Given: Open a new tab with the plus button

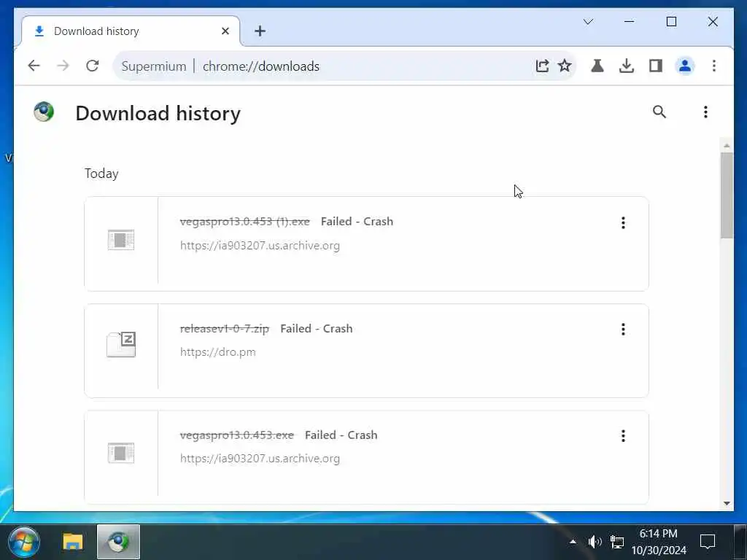Looking at the screenshot, I should tap(260, 31).
